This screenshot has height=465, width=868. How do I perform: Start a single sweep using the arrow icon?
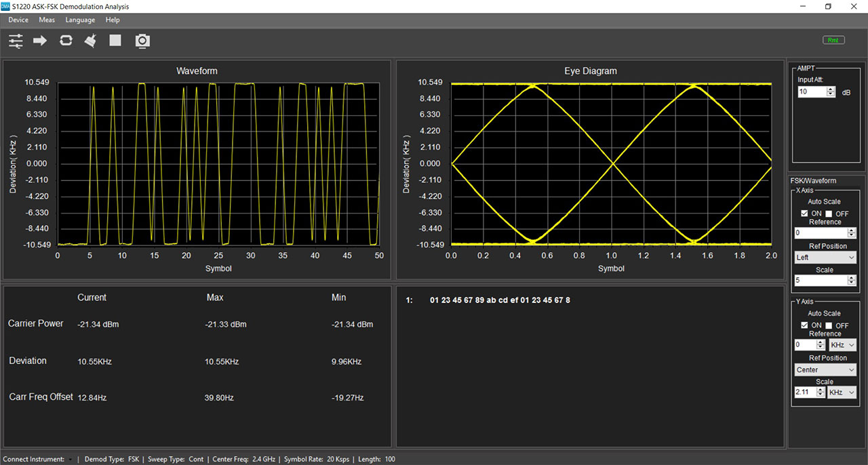click(x=39, y=41)
